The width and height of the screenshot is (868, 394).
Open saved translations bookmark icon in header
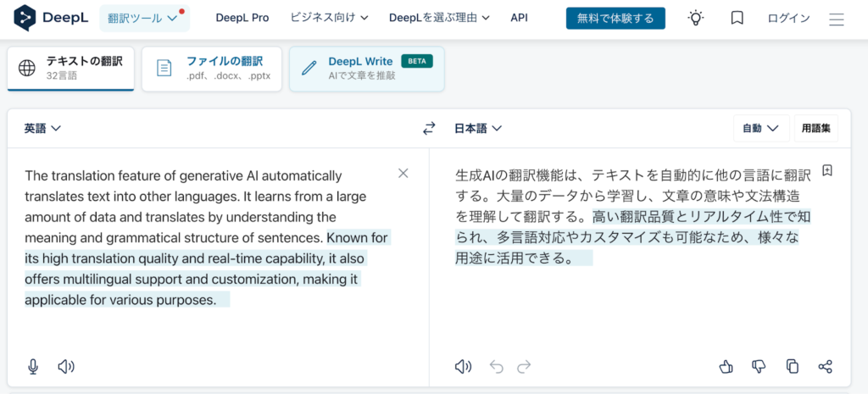click(737, 18)
